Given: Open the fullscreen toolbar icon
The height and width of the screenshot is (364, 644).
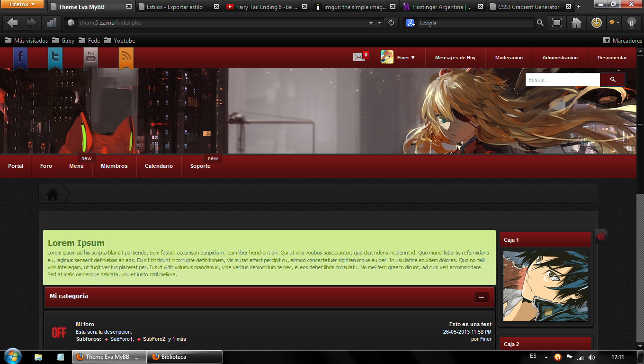Looking at the screenshot, I should pyautogui.click(x=557, y=23).
